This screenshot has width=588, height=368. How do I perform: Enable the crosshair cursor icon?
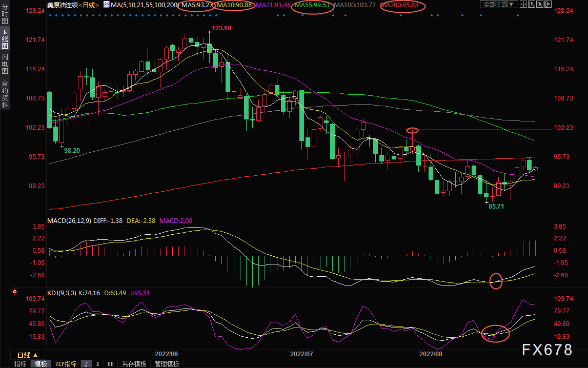(523, 4)
